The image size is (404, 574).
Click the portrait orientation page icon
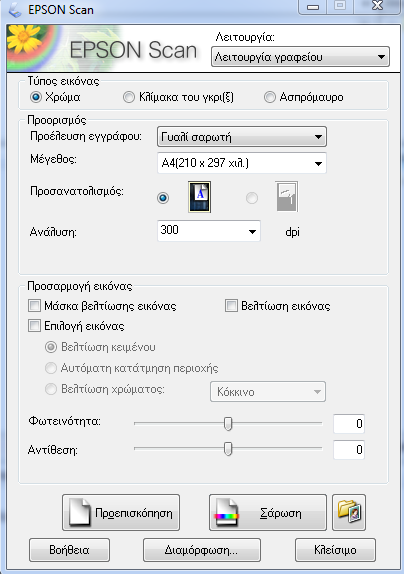click(199, 197)
